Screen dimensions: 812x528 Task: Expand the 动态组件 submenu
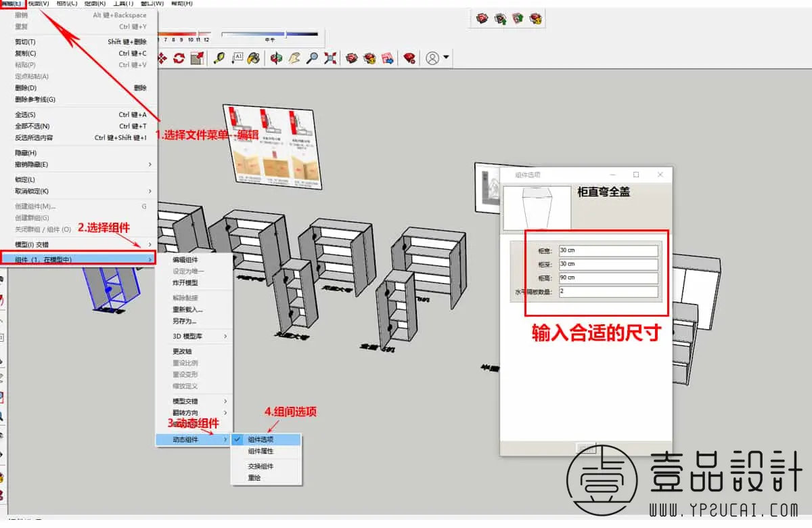pos(194,440)
